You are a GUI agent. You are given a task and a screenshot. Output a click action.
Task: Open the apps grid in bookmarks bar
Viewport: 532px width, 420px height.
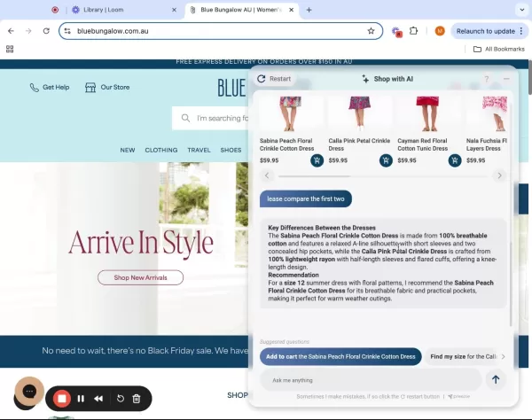[10, 49]
